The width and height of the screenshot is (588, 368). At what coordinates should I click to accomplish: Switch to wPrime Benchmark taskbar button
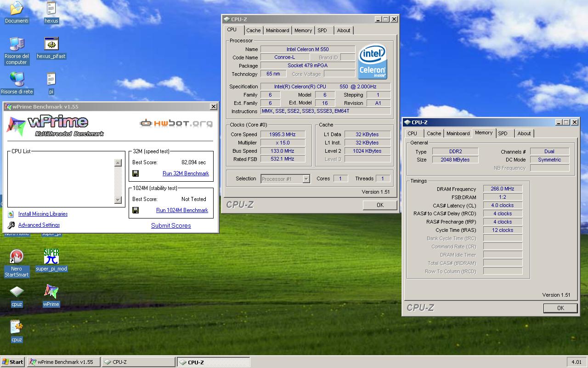64,362
